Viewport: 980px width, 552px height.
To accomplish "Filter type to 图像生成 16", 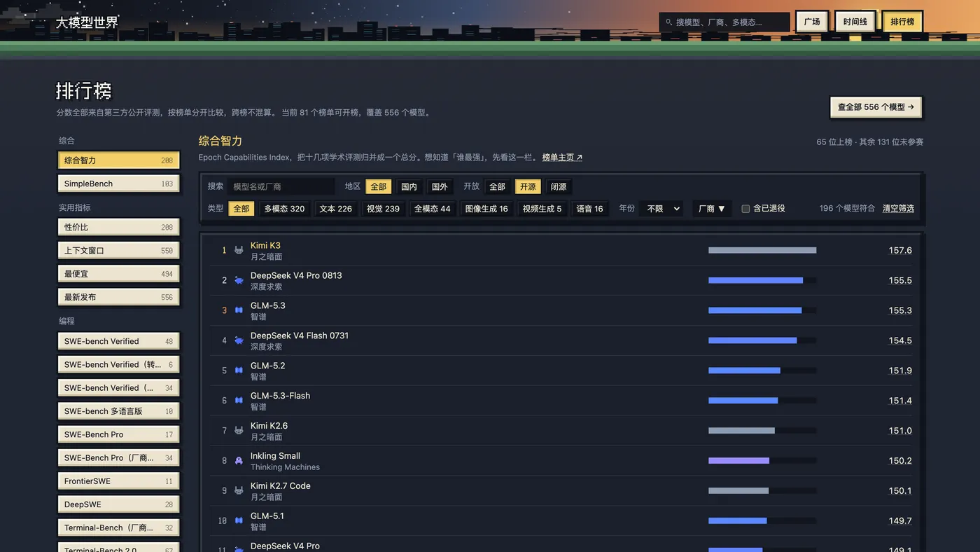I will [486, 209].
